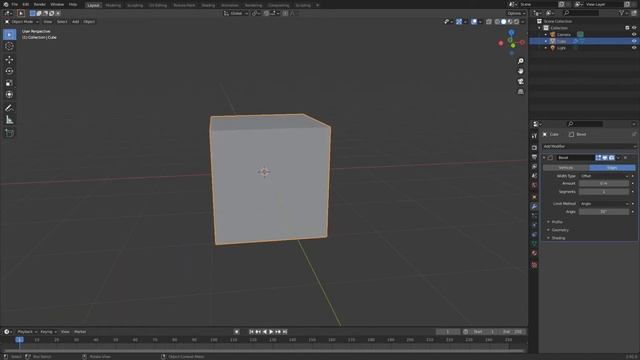This screenshot has width=640, height=360.
Task: Switch to the Modeling workspace tab
Action: click(x=113, y=5)
